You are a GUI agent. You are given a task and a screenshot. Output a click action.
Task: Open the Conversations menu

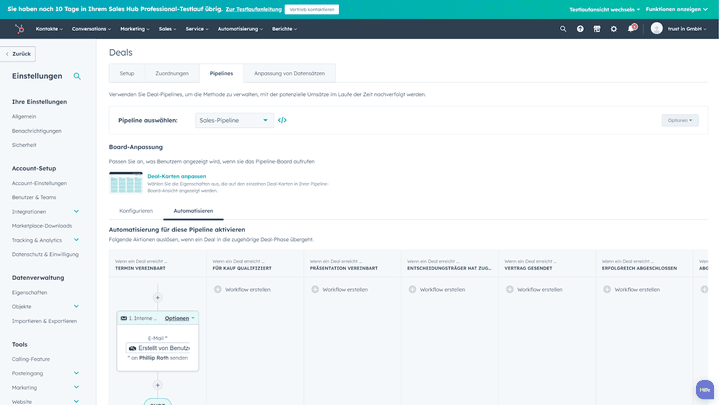tap(91, 29)
